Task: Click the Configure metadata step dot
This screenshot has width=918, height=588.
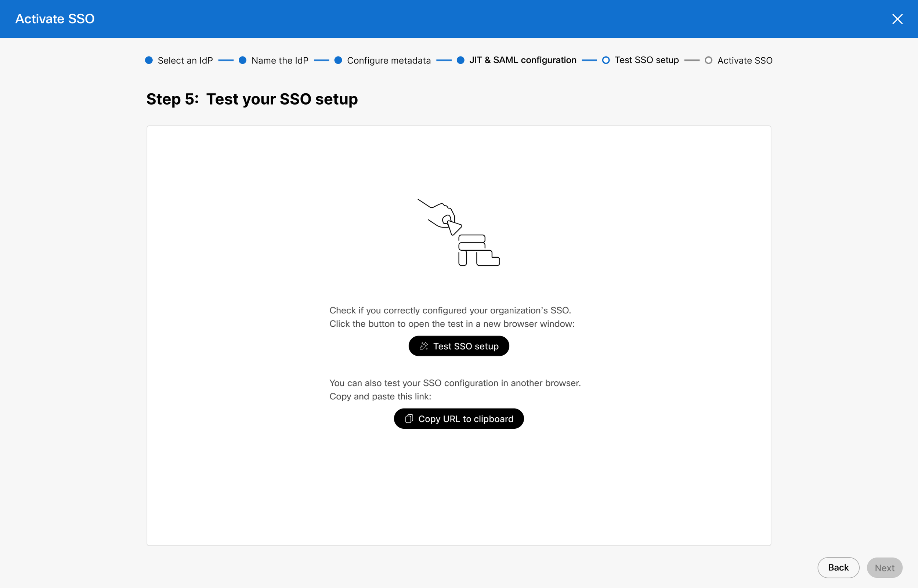Action: tap(338, 60)
